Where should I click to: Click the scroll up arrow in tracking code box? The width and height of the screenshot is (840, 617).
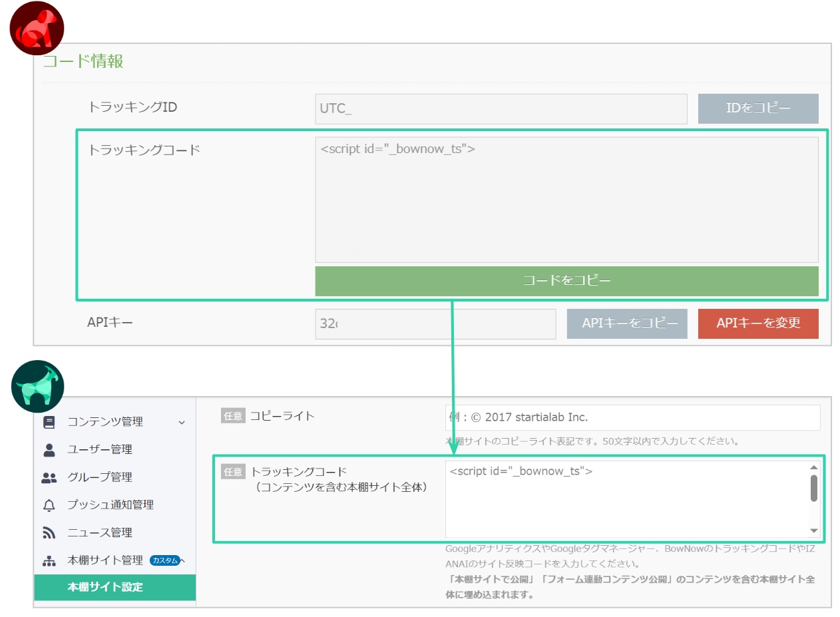[x=813, y=467]
